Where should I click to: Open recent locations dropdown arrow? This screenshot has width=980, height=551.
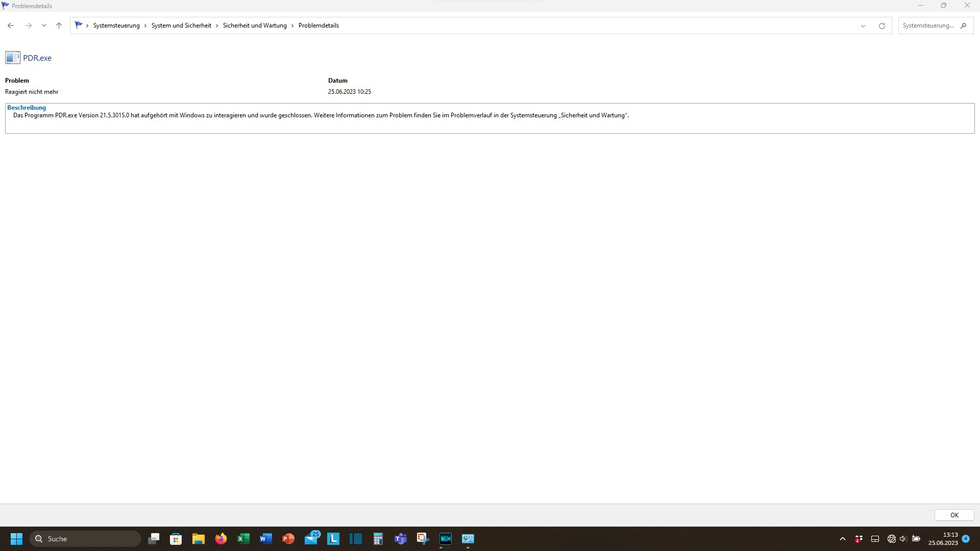pyautogui.click(x=44, y=26)
